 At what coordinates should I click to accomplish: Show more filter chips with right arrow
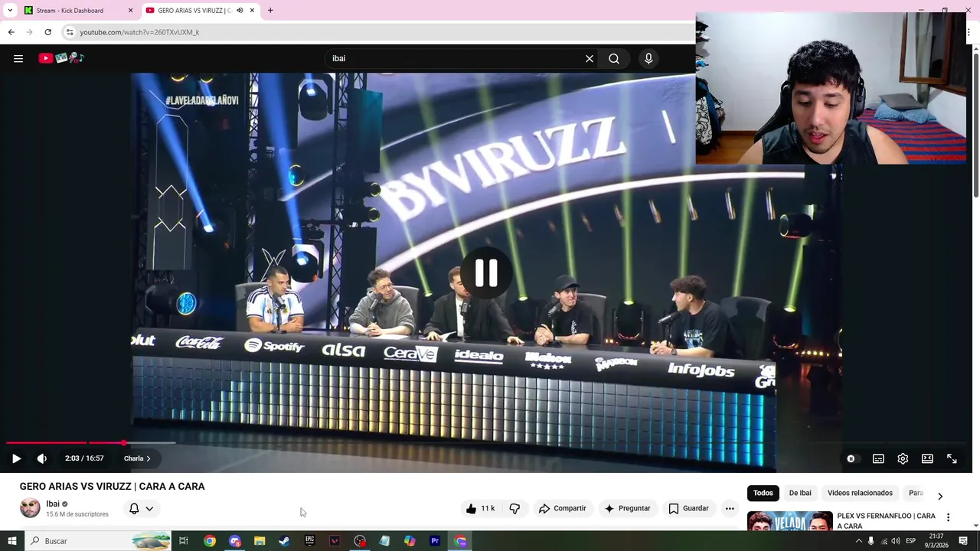940,495
